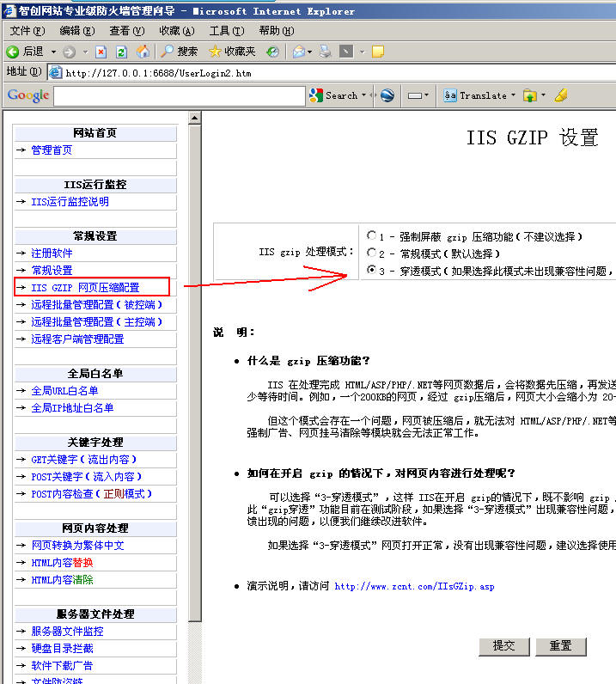The height and width of the screenshot is (684, 616).
Task: Click the yellow note icon in the toolbar
Action: click(378, 52)
